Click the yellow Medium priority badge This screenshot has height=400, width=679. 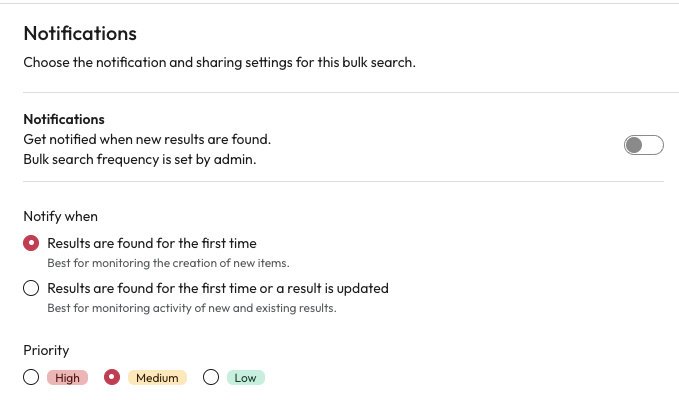click(157, 378)
